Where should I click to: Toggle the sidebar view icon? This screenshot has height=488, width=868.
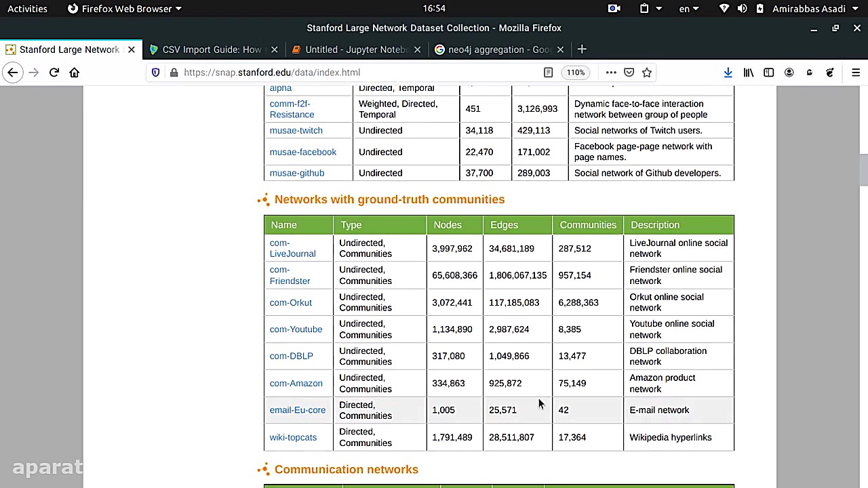(768, 73)
